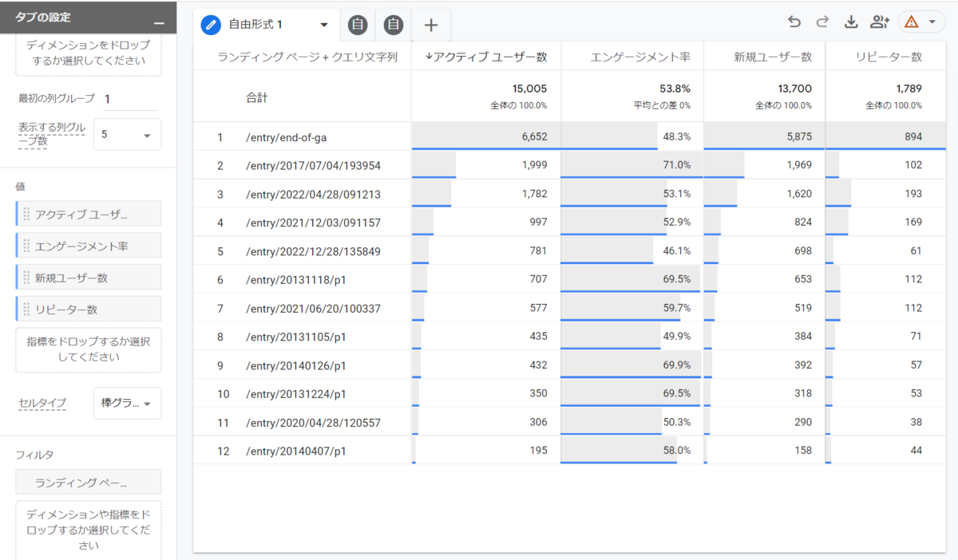Click the ディメンションをドロップ drop zone at top
This screenshot has width=958, height=560.
(89, 54)
